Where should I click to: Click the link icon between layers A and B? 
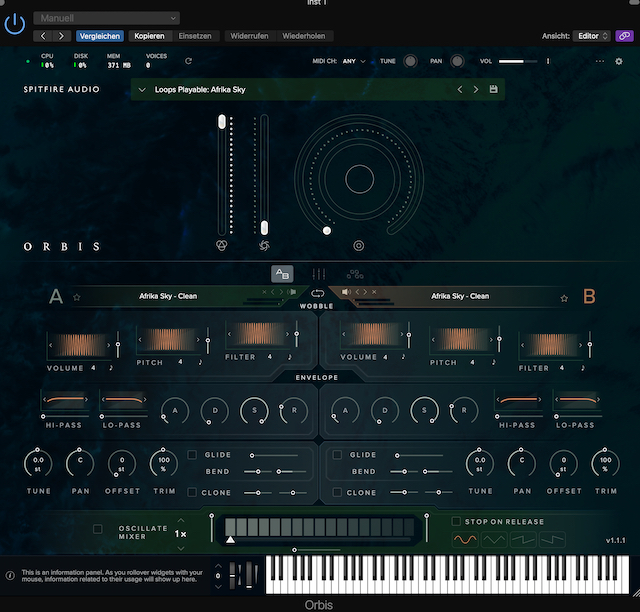(319, 293)
